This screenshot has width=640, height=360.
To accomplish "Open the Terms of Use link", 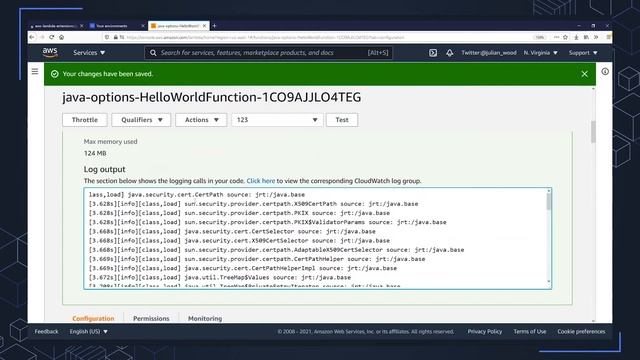I will 529,331.
